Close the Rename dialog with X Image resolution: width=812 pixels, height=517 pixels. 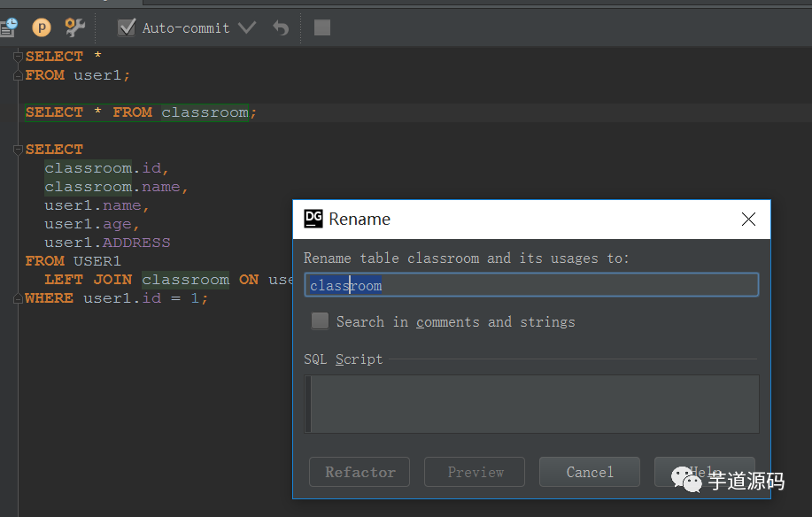[748, 219]
